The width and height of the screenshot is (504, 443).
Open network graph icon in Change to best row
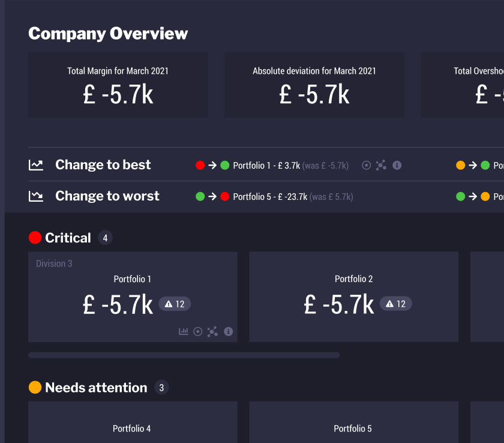point(381,165)
